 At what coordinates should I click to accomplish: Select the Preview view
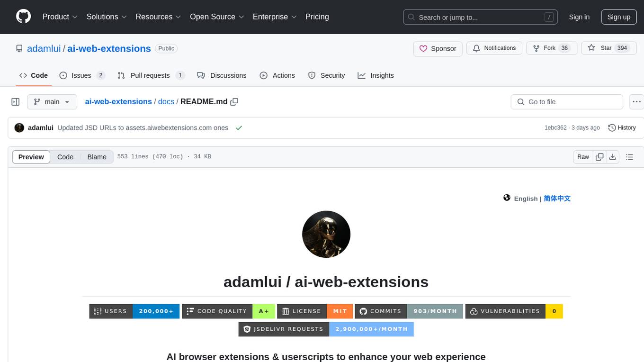(31, 157)
